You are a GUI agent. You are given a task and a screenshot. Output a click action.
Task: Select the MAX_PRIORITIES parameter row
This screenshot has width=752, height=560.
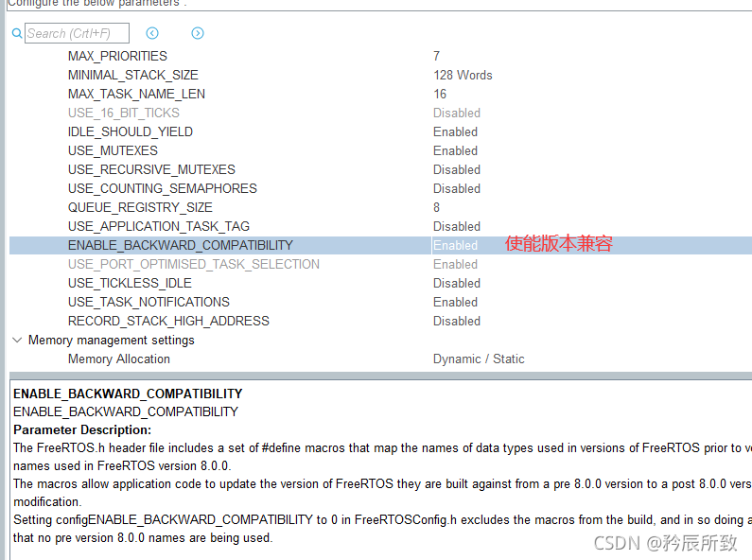tap(117, 56)
